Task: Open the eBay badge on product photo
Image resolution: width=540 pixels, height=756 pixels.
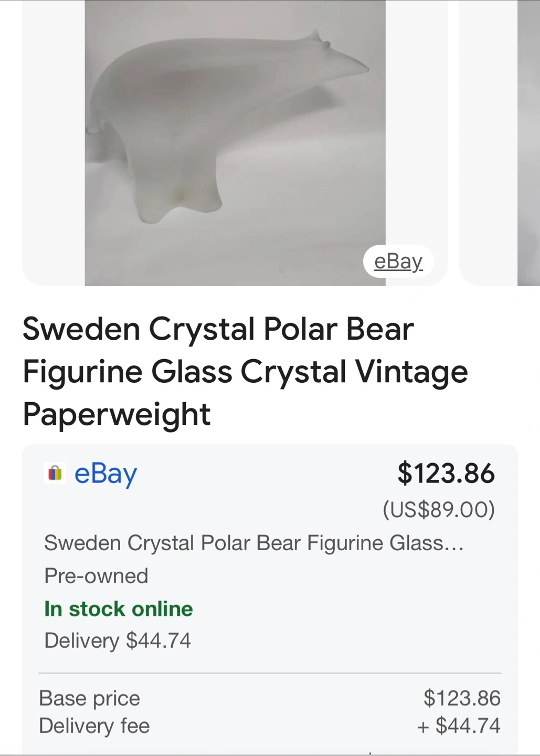Action: 398,261
